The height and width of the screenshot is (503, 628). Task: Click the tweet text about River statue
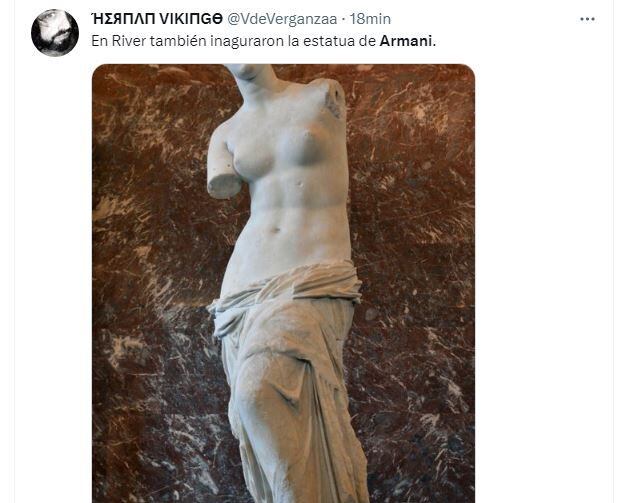coord(264,41)
